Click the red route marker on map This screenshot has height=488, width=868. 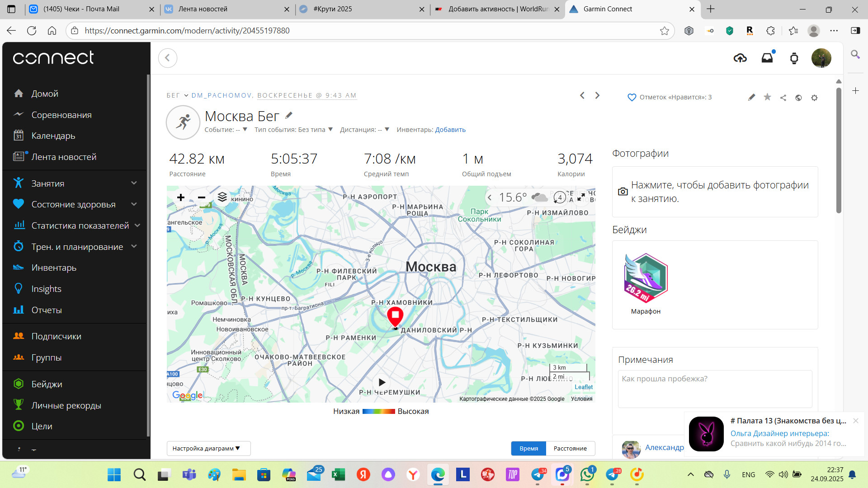[395, 317]
